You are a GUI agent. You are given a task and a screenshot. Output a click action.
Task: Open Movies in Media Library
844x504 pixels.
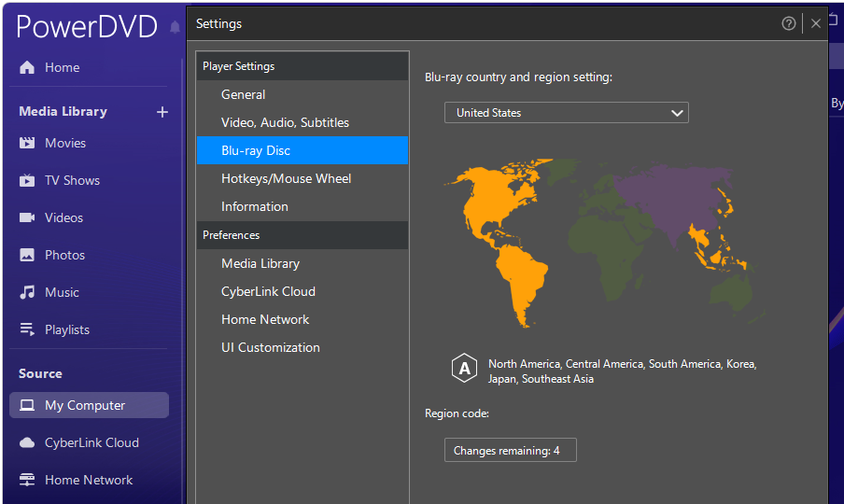(65, 143)
